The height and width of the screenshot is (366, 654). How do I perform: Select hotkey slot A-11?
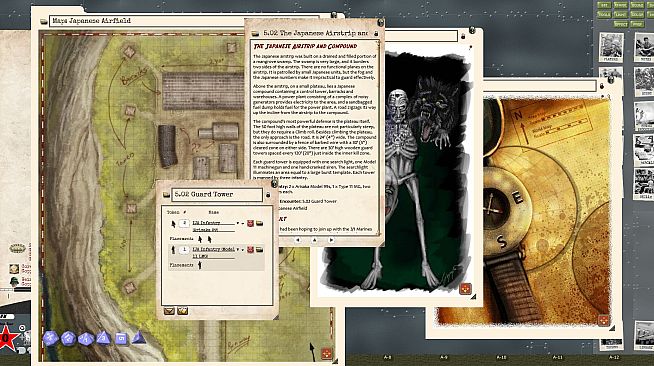tap(558, 357)
